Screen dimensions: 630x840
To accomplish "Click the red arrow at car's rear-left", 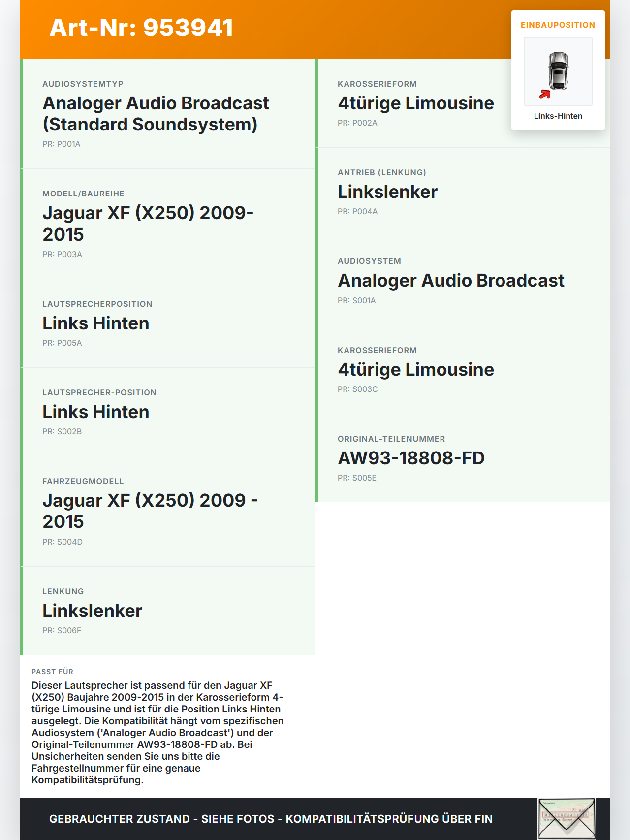I will click(x=545, y=94).
